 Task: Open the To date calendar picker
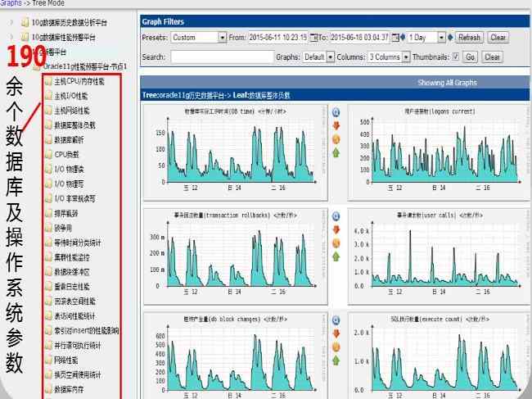tap(395, 38)
